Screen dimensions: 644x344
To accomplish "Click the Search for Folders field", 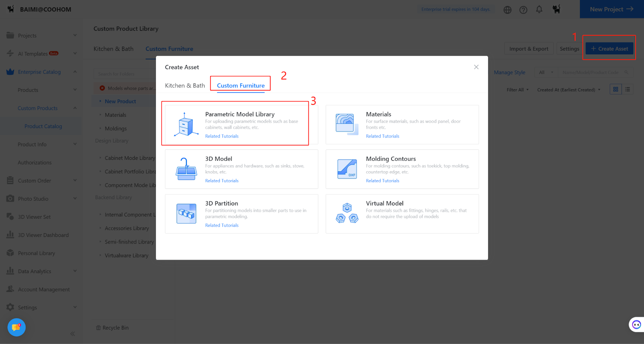I will coord(125,74).
